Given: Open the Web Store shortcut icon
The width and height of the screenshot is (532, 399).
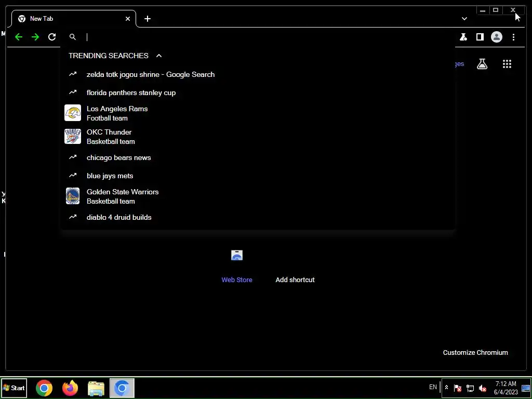Looking at the screenshot, I should pyautogui.click(x=237, y=255).
